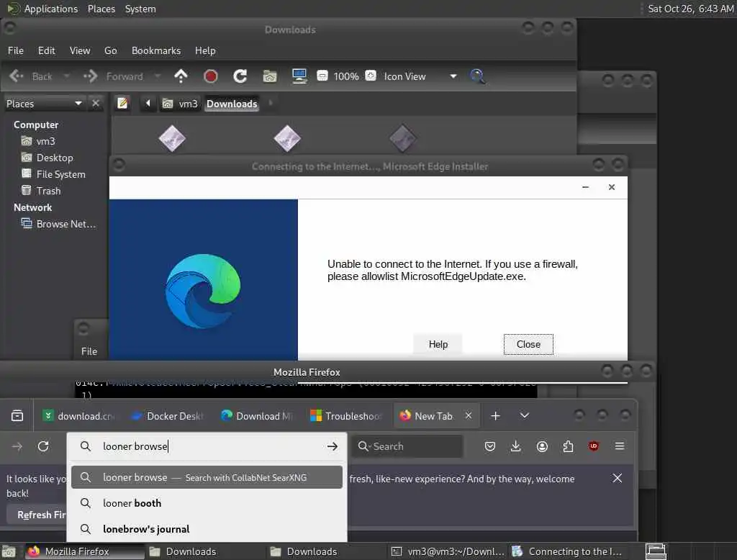Open the Forward history dropdown arrow
Screen dimensions: 737x560
tap(158, 76)
